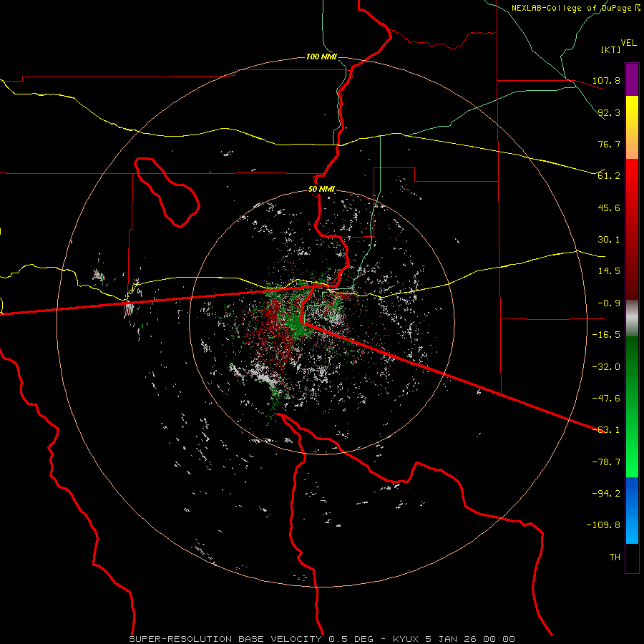644x644 pixels.
Task: Click the -78.7 legend value
Action: (606, 462)
